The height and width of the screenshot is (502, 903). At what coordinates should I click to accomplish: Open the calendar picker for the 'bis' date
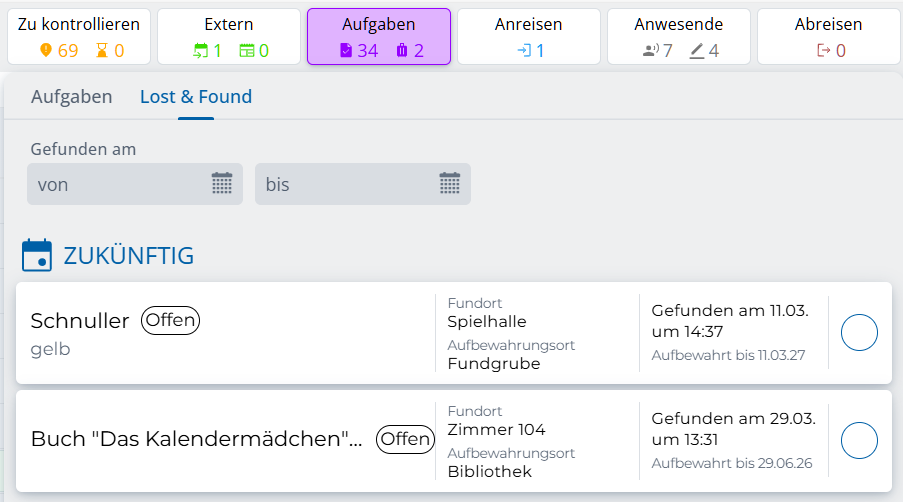point(450,184)
